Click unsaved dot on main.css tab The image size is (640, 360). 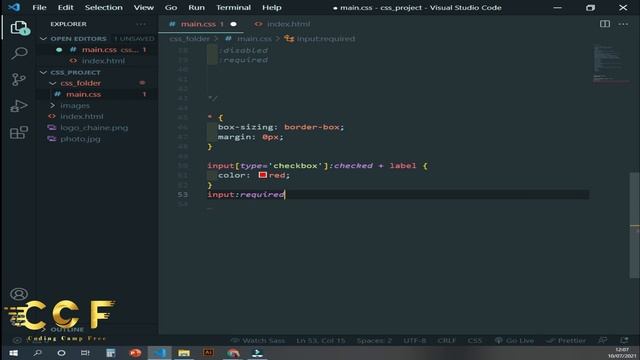[x=233, y=24]
